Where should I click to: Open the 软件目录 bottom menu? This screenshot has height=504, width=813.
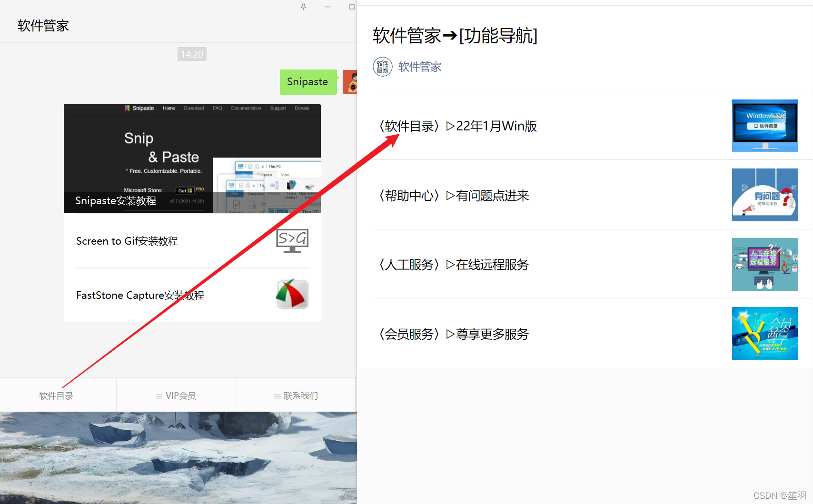click(x=58, y=395)
